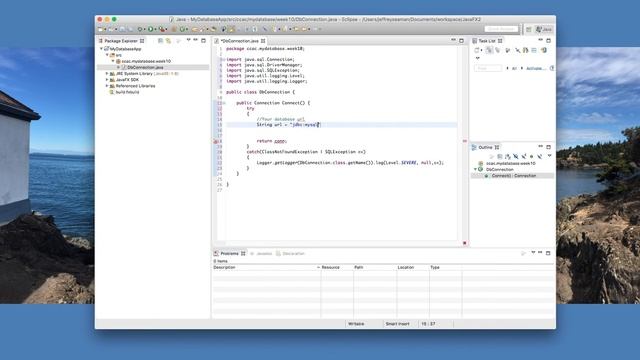The height and width of the screenshot is (360, 640).
Task: Minimize the Problems view
Action: [540, 253]
